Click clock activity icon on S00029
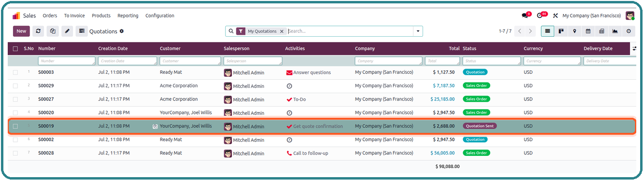The height and width of the screenshot is (181, 644). [x=289, y=86]
